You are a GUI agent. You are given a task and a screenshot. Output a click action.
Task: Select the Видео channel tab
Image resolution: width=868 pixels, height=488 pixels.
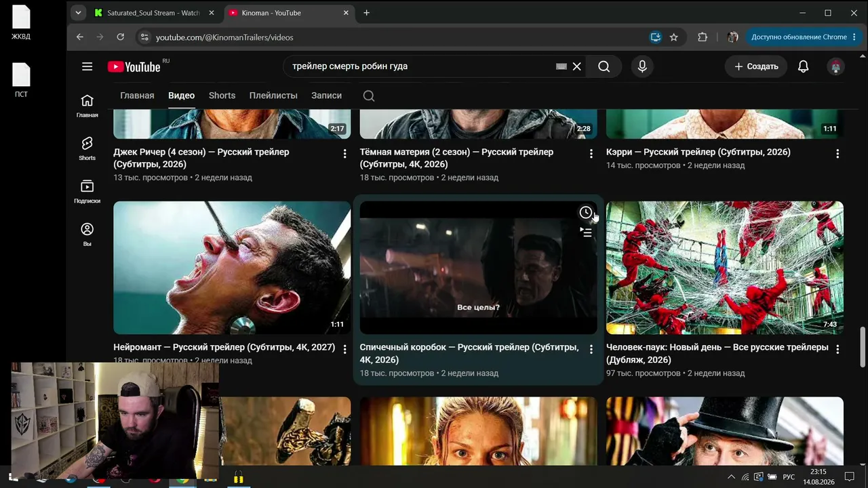click(x=181, y=96)
